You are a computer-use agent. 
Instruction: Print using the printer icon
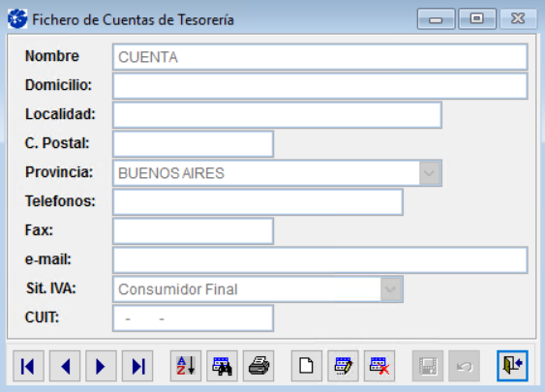(258, 366)
